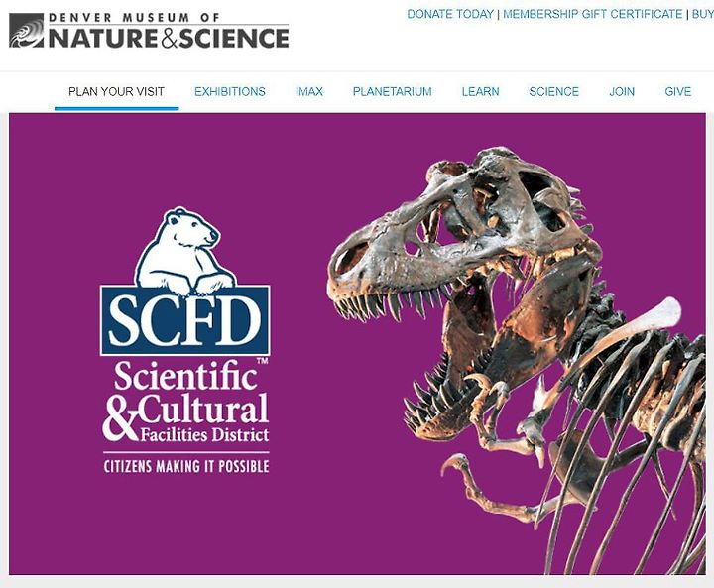The image size is (714, 588).
Task: Click the Denver Museum Of header text
Action: [134, 18]
